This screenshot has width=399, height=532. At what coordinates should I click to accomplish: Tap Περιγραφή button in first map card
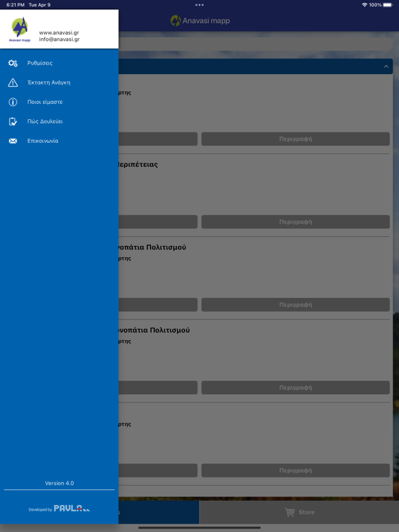[x=296, y=139]
